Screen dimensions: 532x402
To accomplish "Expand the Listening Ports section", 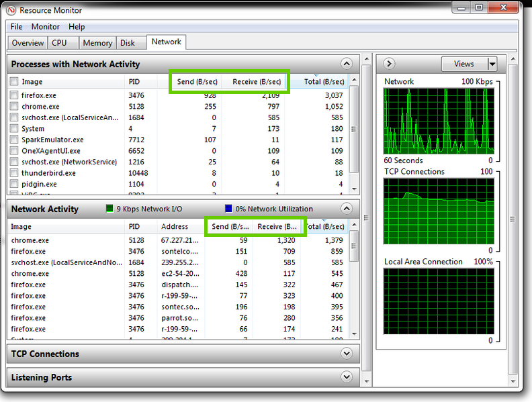I will pos(347,376).
